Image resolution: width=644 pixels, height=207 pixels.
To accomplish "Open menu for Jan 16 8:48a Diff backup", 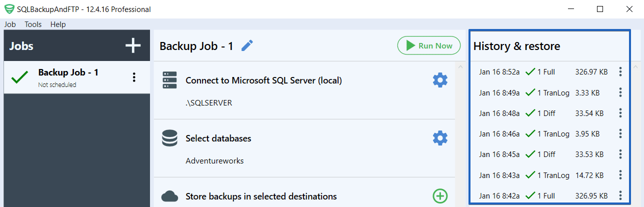I will pyautogui.click(x=620, y=113).
